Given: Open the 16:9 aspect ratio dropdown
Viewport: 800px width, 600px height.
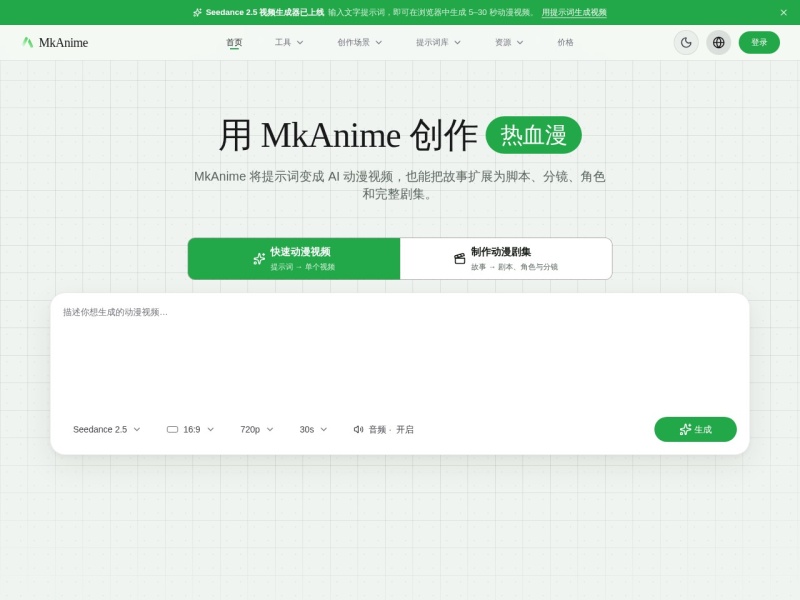Looking at the screenshot, I should [x=190, y=430].
